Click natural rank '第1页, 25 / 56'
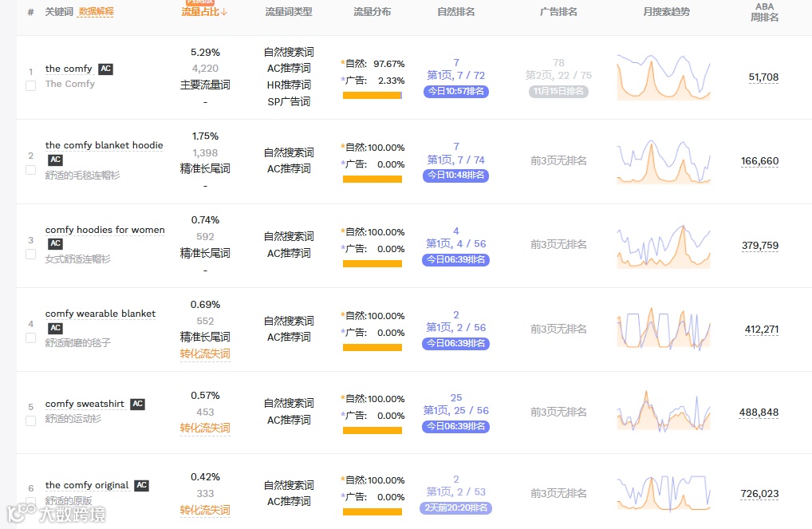812x529 pixels. (x=455, y=410)
